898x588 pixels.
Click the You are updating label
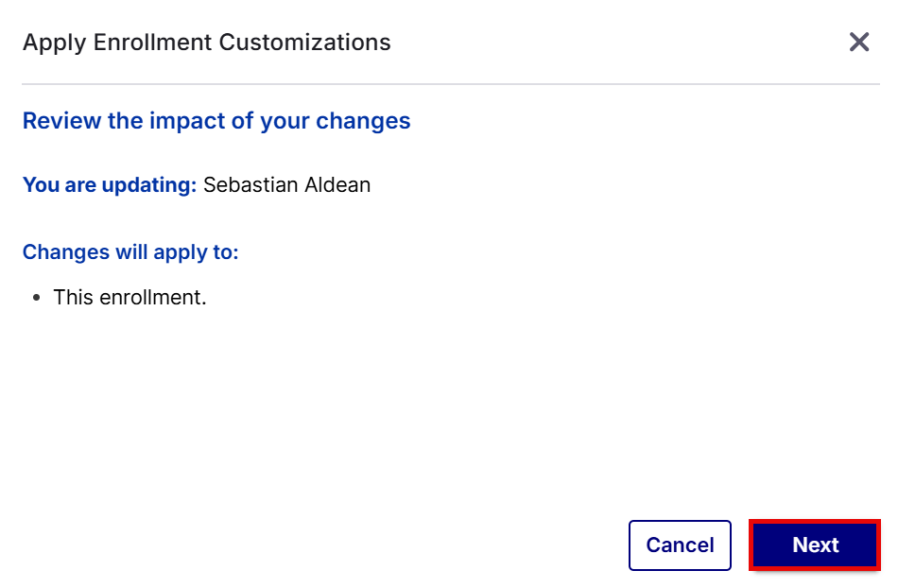(110, 185)
